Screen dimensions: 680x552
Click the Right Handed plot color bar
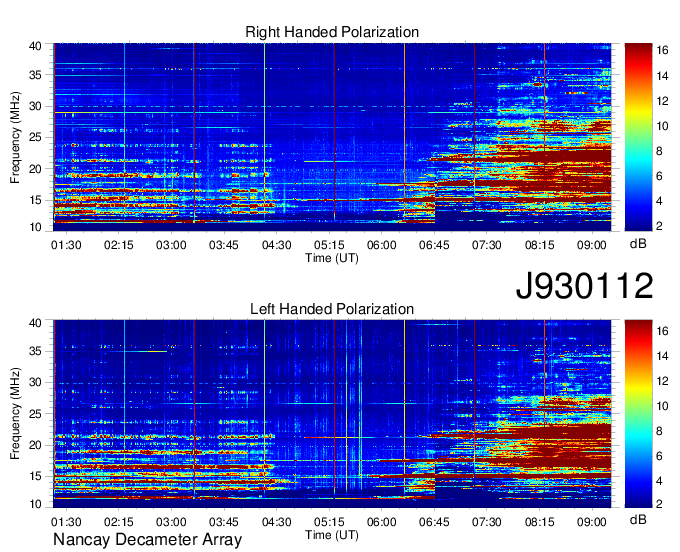[638, 137]
